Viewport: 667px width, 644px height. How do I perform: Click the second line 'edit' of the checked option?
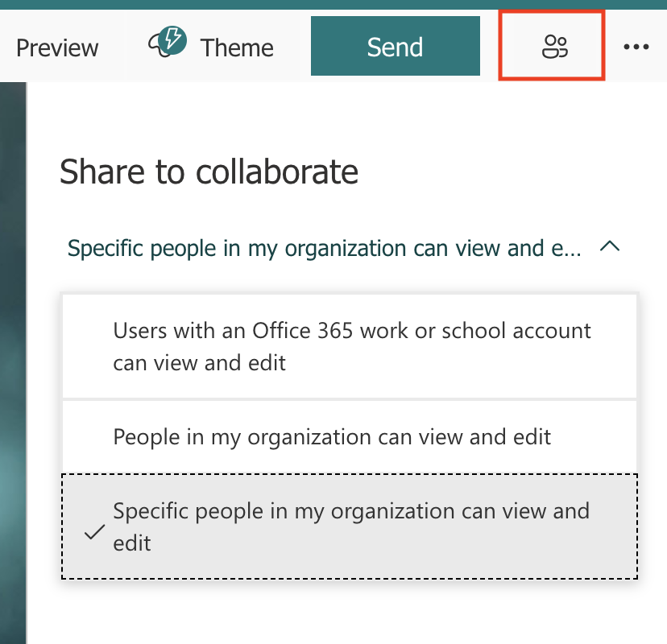[132, 543]
